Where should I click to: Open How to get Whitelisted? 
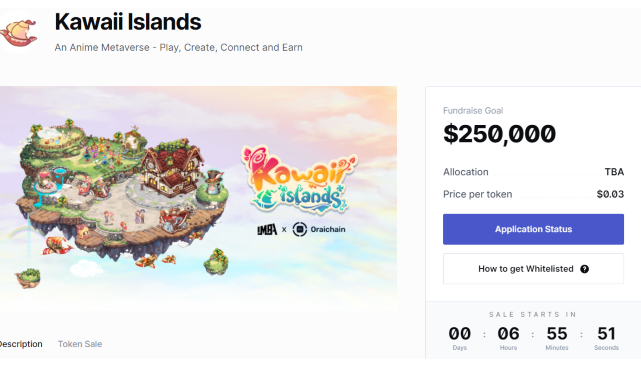(533, 269)
